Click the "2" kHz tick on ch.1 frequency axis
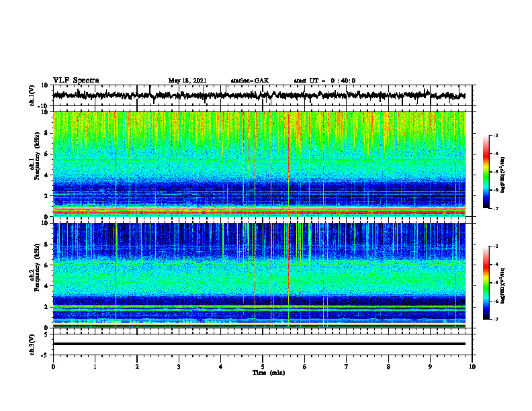532x411 pixels. pos(46,196)
